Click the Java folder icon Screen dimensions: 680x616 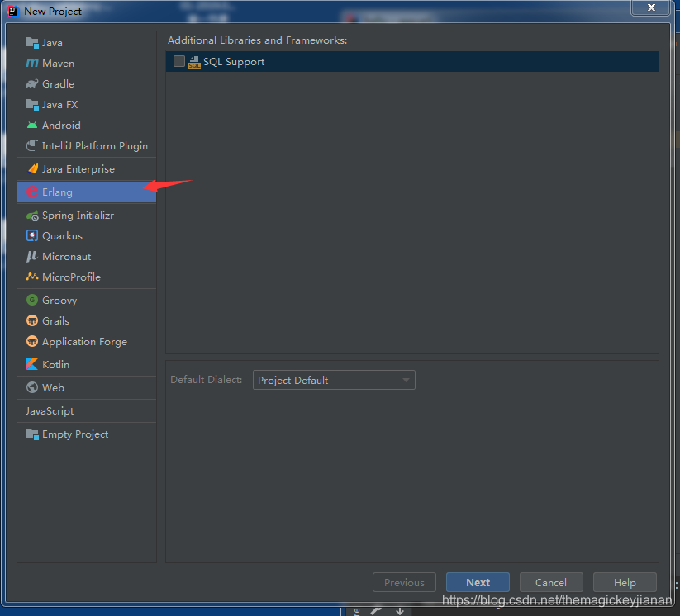32,42
